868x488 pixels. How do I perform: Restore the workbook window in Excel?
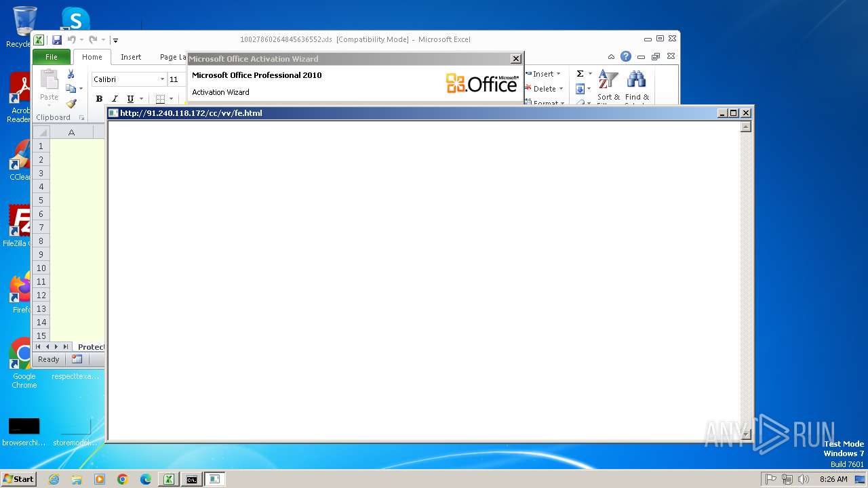[x=656, y=57]
